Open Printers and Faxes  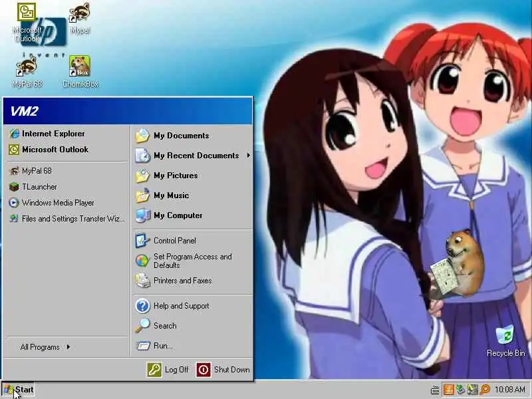tap(192, 281)
